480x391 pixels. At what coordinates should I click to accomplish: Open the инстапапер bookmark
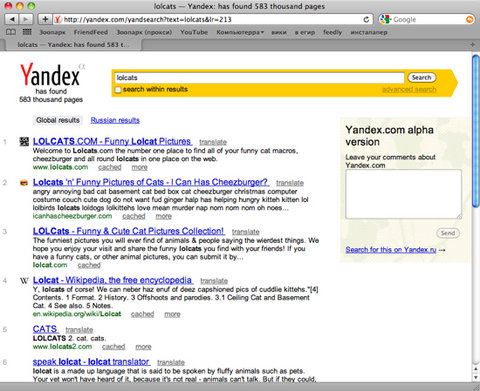pyautogui.click(x=369, y=32)
